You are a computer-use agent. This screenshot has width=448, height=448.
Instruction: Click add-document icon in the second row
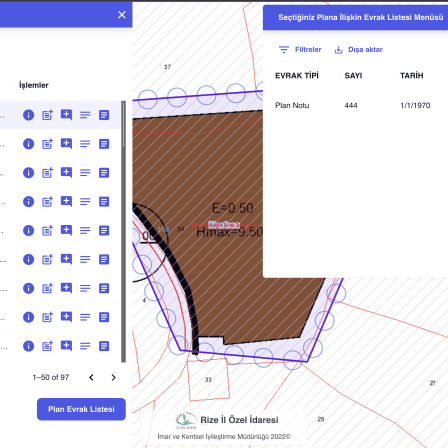pyautogui.click(x=47, y=144)
